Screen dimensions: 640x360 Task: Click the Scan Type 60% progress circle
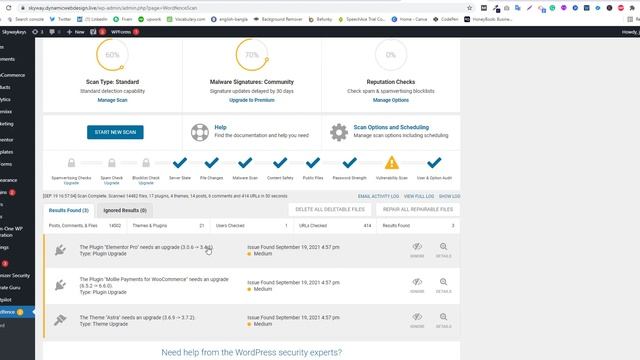tap(112, 55)
